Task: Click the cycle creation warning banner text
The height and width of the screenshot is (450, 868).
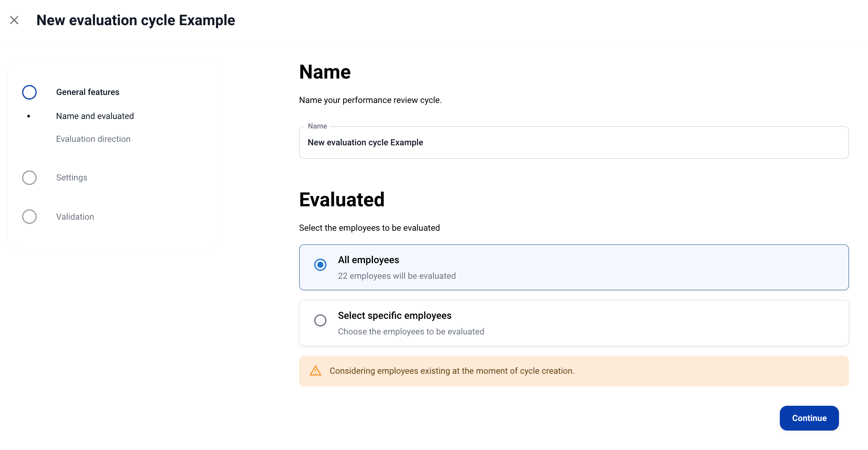Action: (452, 371)
